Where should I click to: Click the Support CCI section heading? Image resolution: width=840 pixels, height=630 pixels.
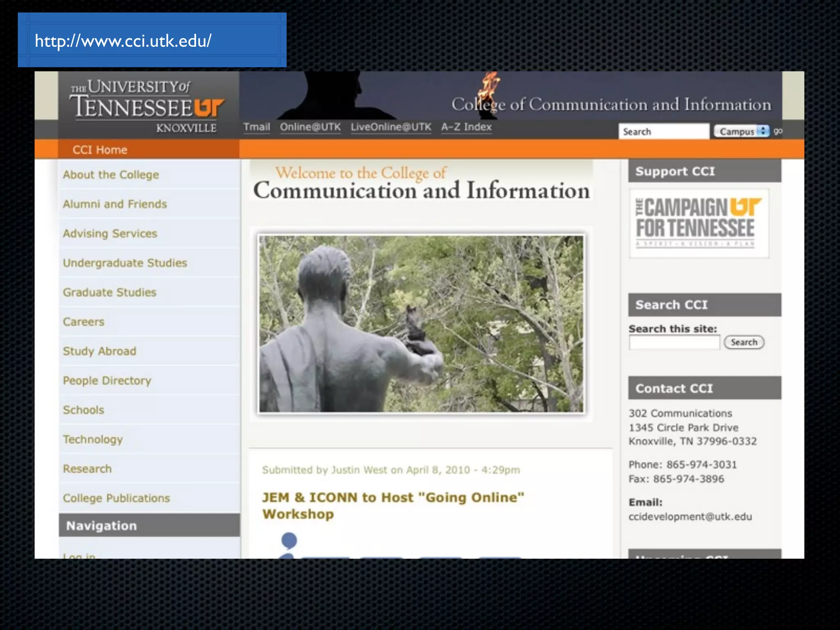[705, 171]
